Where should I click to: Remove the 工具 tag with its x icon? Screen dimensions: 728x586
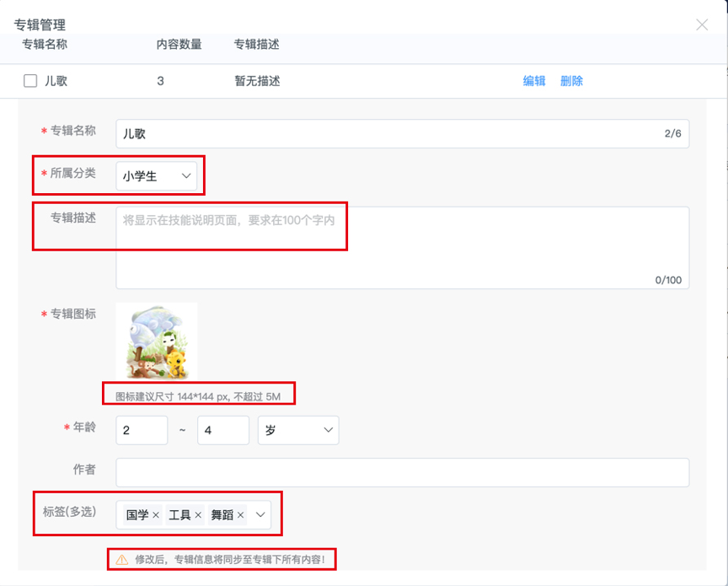coord(198,515)
